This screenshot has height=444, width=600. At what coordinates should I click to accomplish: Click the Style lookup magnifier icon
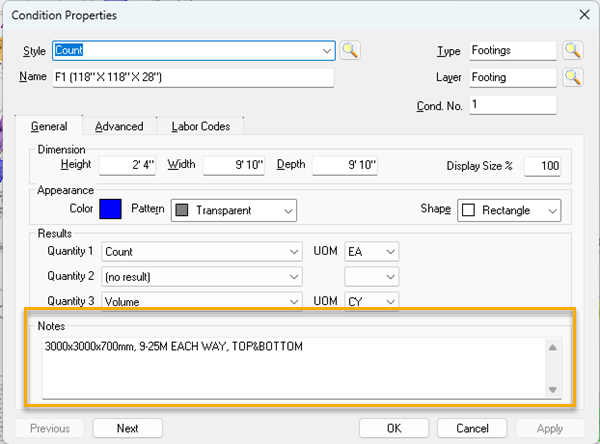click(x=350, y=51)
